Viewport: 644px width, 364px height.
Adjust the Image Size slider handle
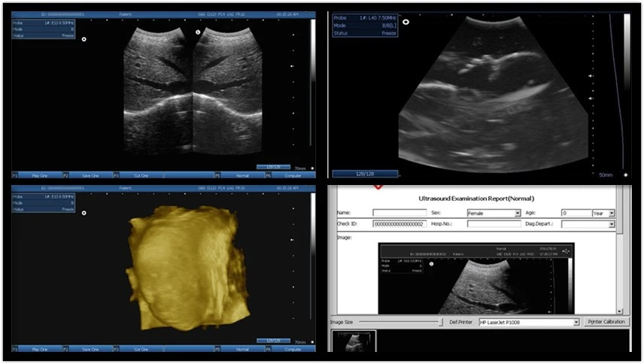coord(442,322)
